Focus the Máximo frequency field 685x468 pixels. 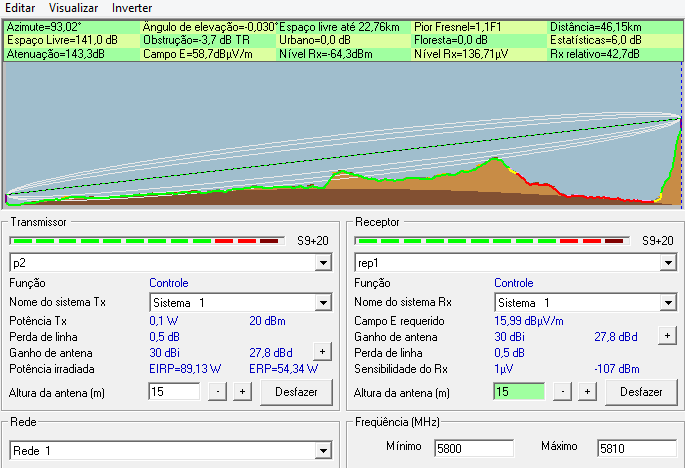tap(637, 448)
